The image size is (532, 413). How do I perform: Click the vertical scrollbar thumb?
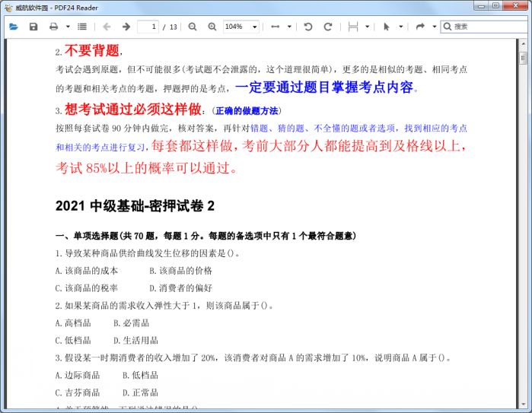coord(523,58)
